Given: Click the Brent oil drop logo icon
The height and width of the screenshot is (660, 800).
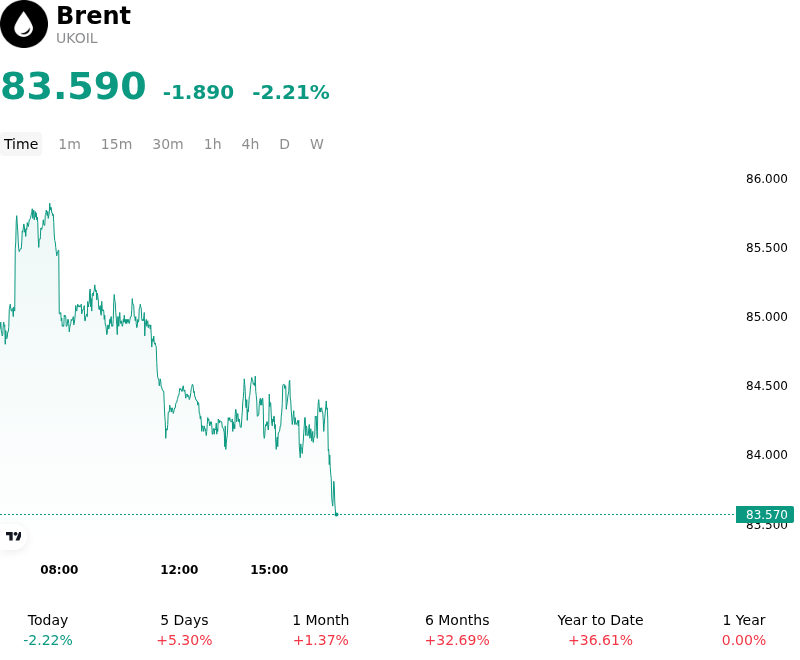Looking at the screenshot, I should 23,24.
